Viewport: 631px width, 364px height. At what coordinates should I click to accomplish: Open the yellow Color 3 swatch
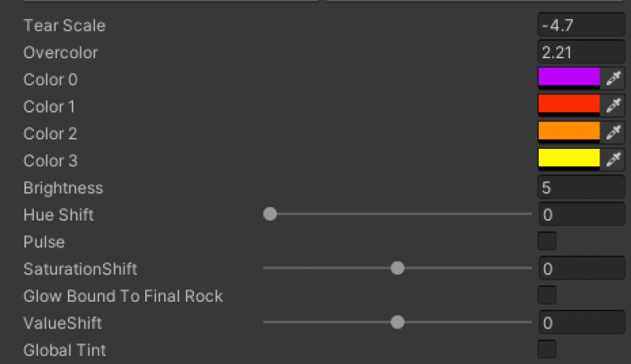pos(569,158)
